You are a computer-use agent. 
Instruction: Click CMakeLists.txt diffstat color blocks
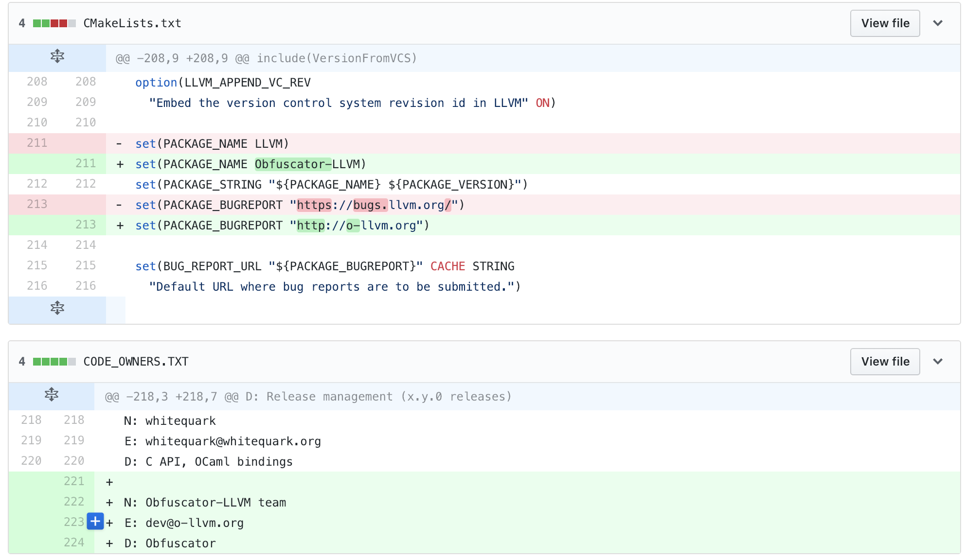pyautogui.click(x=54, y=23)
